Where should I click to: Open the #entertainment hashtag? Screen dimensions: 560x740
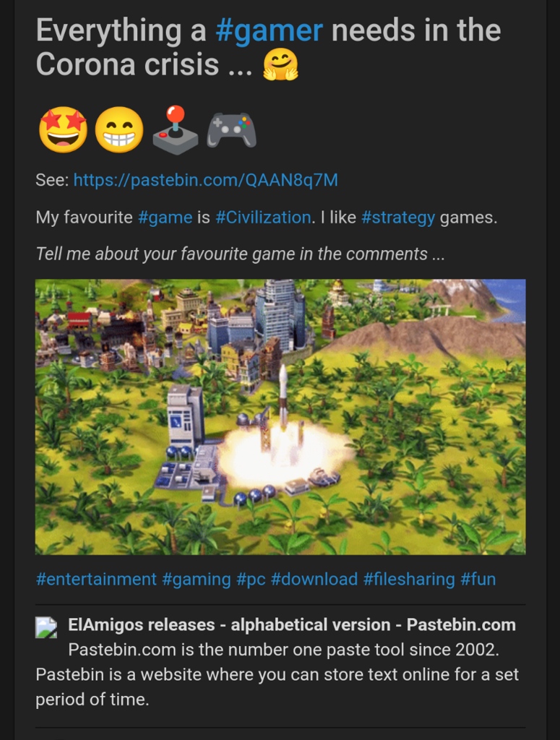(96, 579)
